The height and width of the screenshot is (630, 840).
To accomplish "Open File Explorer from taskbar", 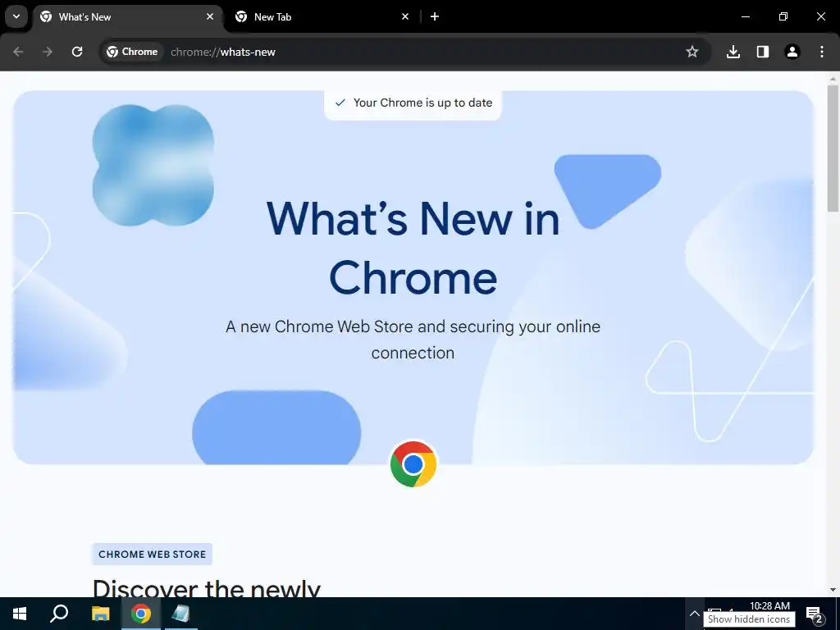I will coord(100,614).
